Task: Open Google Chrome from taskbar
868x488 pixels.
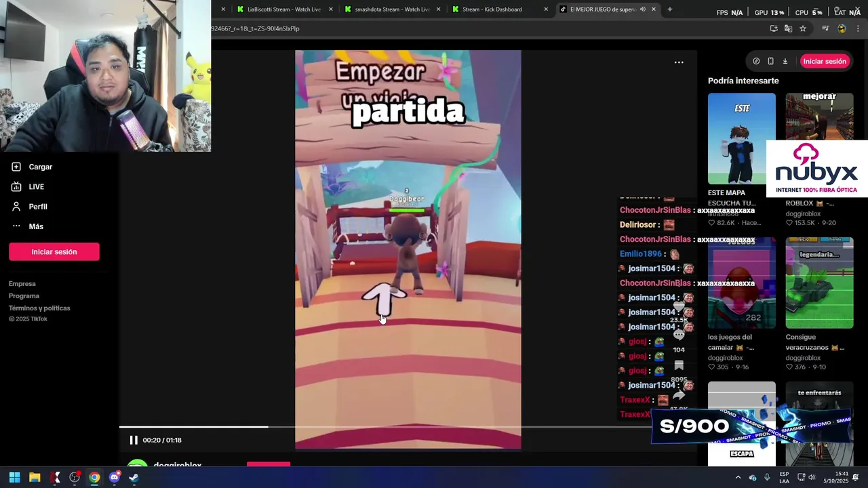Action: point(94,477)
